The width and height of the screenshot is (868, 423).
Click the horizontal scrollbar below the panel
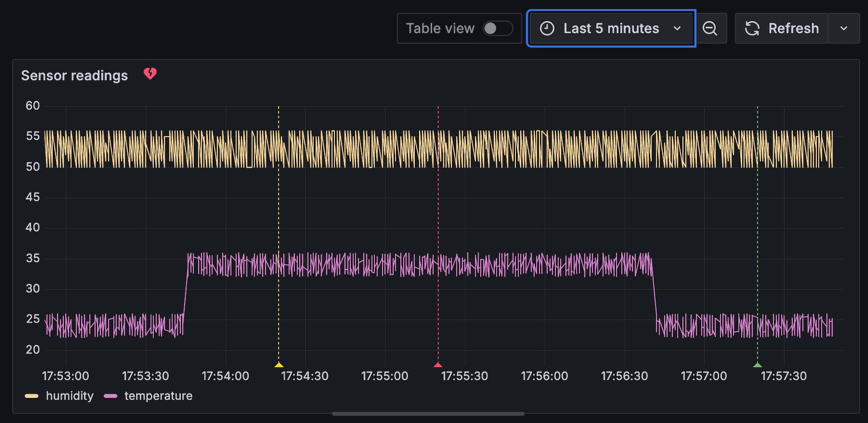[x=428, y=414]
